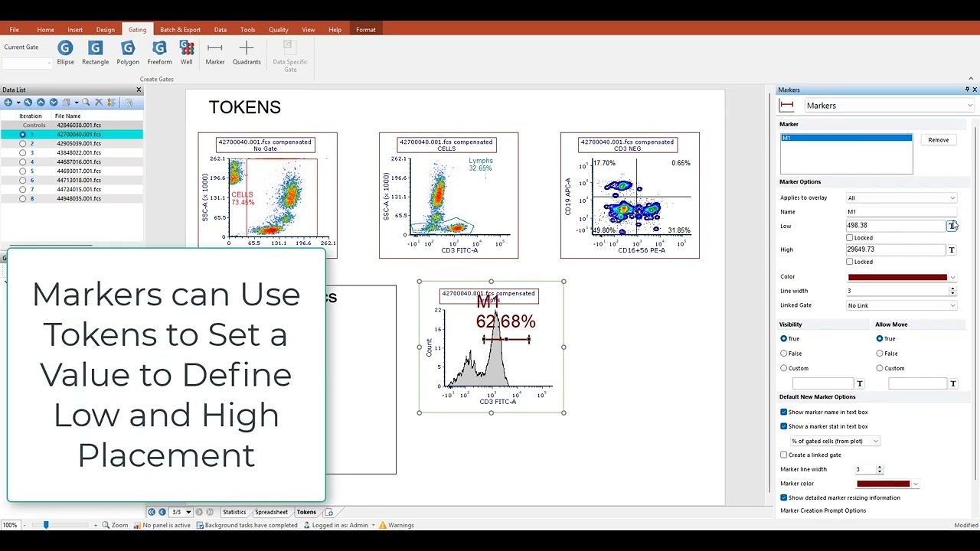Select file 44687016.001.fcs in the list
The image size is (980, 551).
[79, 162]
